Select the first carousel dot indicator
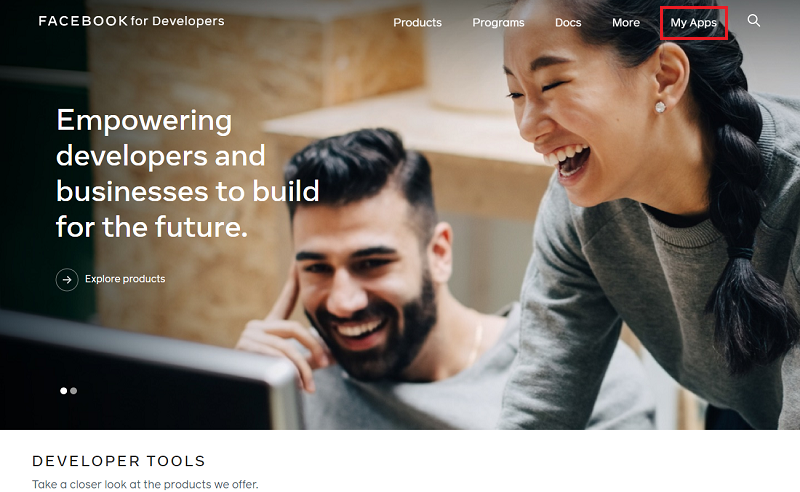The image size is (800, 492). point(63,390)
